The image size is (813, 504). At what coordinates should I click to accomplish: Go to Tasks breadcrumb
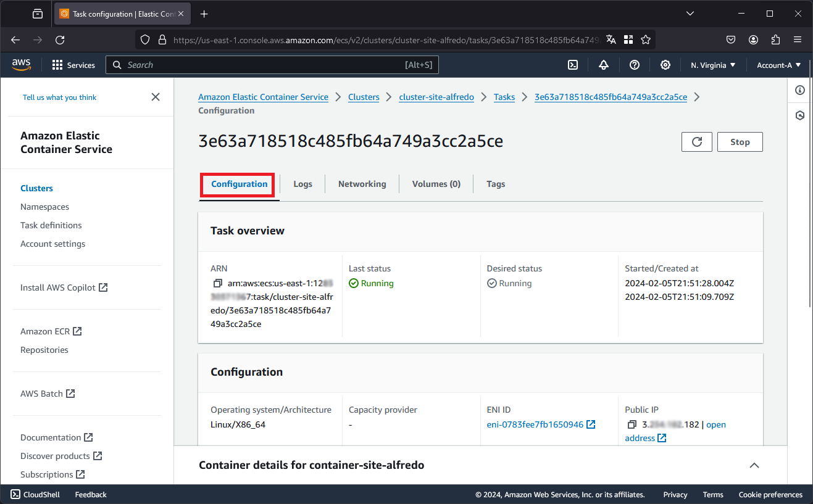[504, 97]
